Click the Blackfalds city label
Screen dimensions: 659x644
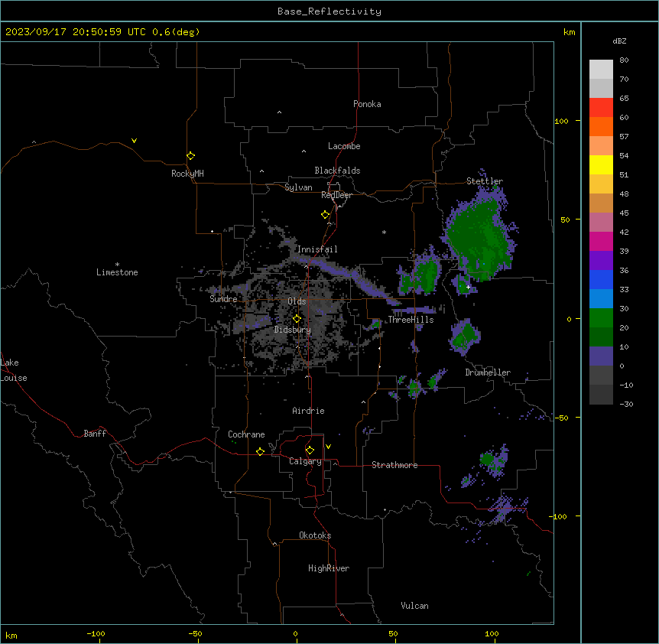click(337, 171)
